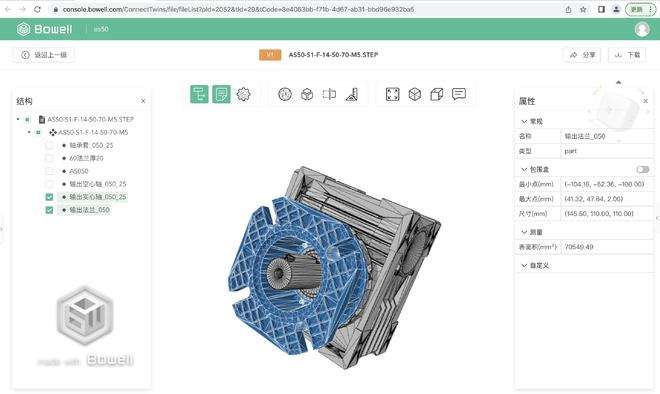Activate the section cut tool
Image resolution: width=660 pixels, height=394 pixels.
329,94
